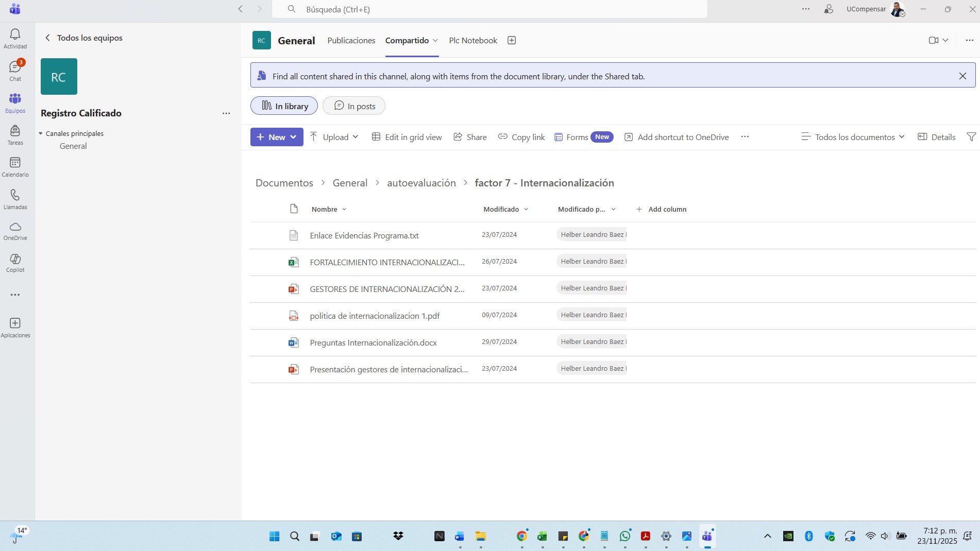Open the Calendario icon

click(15, 167)
